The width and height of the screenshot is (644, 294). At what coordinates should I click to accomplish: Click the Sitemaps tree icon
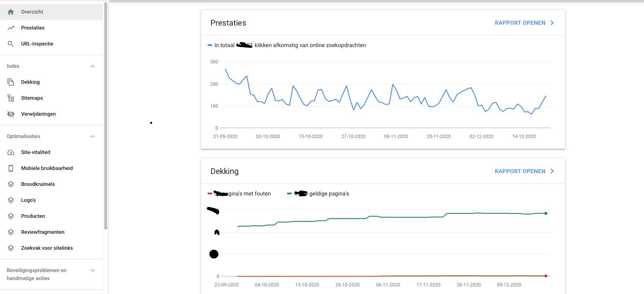point(11,98)
